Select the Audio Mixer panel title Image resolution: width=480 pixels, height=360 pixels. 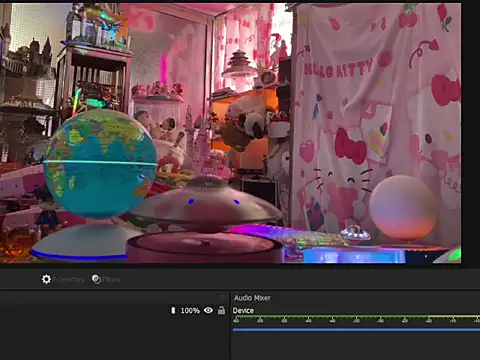pyautogui.click(x=252, y=298)
